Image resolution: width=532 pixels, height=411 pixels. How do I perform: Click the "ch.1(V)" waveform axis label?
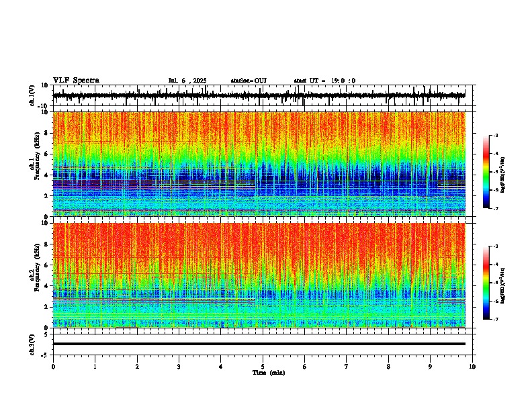pyautogui.click(x=32, y=95)
